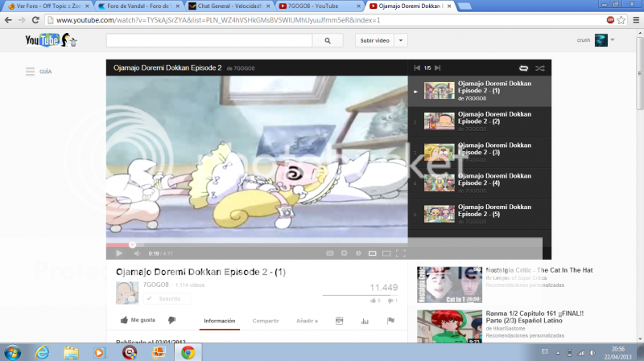Click the thumbs down dislike icon
This screenshot has height=361, width=644.
click(171, 320)
